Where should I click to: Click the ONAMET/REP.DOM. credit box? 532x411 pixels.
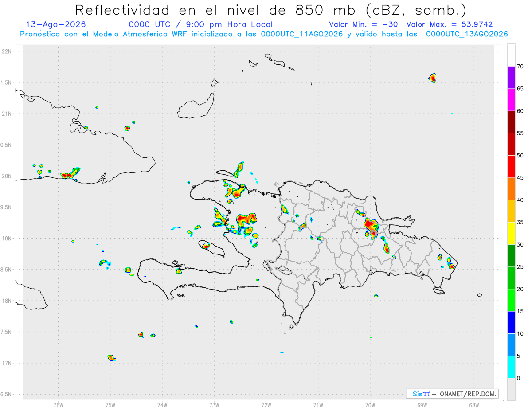[x=452, y=394]
